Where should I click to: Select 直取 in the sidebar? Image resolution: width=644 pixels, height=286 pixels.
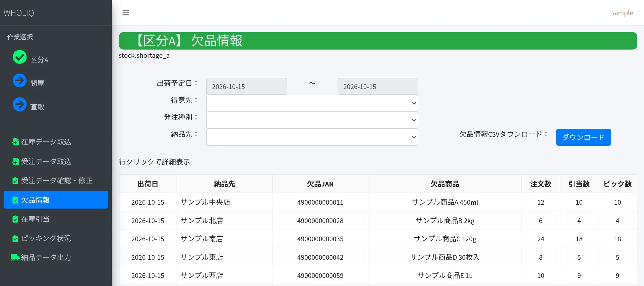pos(37,107)
